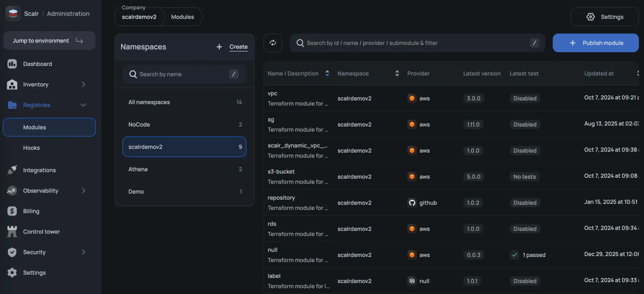The image size is (644, 294).
Task: Collapse the Registries section chevron
Action: (x=83, y=105)
